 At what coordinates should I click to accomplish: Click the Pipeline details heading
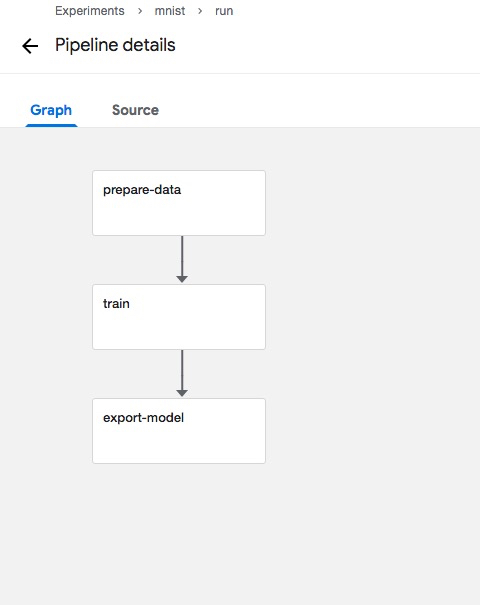[115, 45]
